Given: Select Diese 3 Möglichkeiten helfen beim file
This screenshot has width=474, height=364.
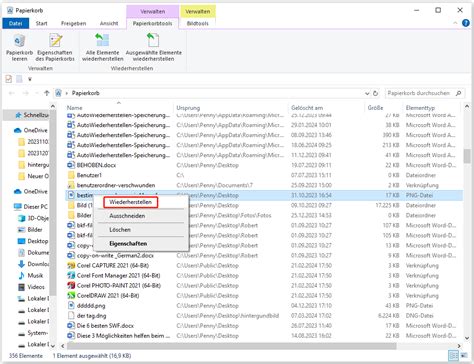Looking at the screenshot, I should (x=123, y=336).
